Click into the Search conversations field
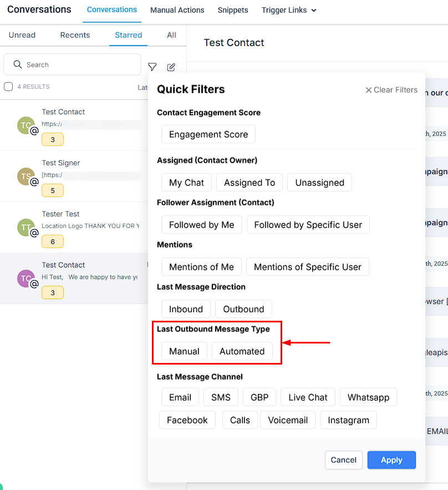This screenshot has width=448, height=490. [72, 64]
